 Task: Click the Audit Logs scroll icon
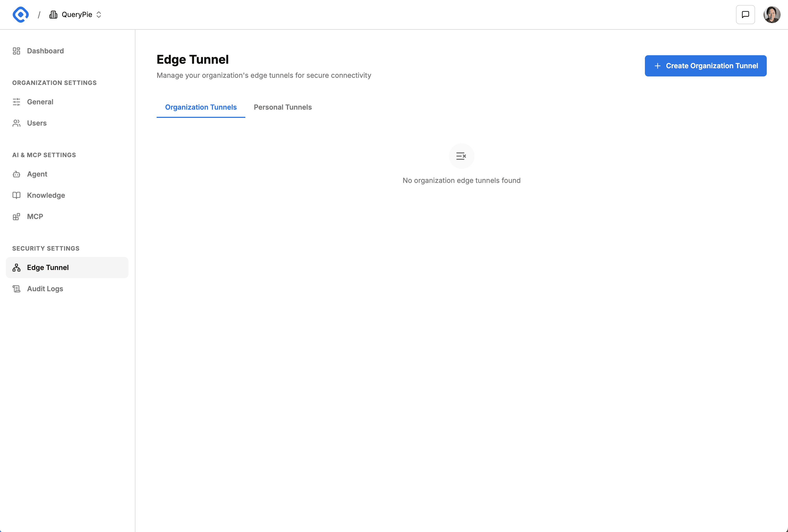coord(16,289)
